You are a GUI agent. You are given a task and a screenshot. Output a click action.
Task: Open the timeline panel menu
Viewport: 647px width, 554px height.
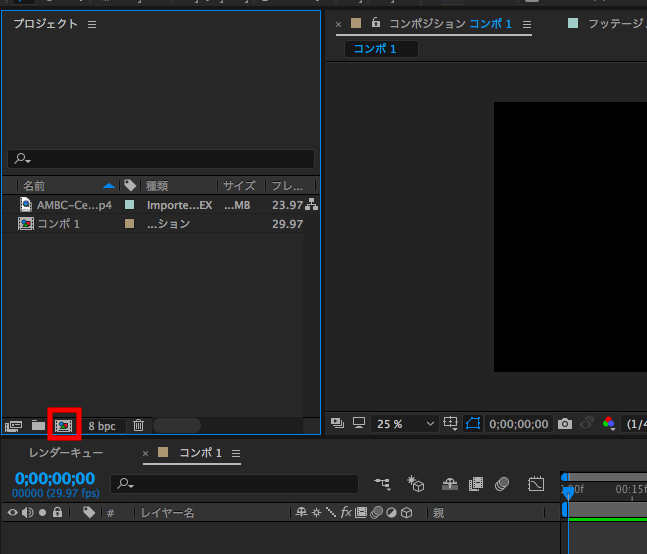coord(236,454)
